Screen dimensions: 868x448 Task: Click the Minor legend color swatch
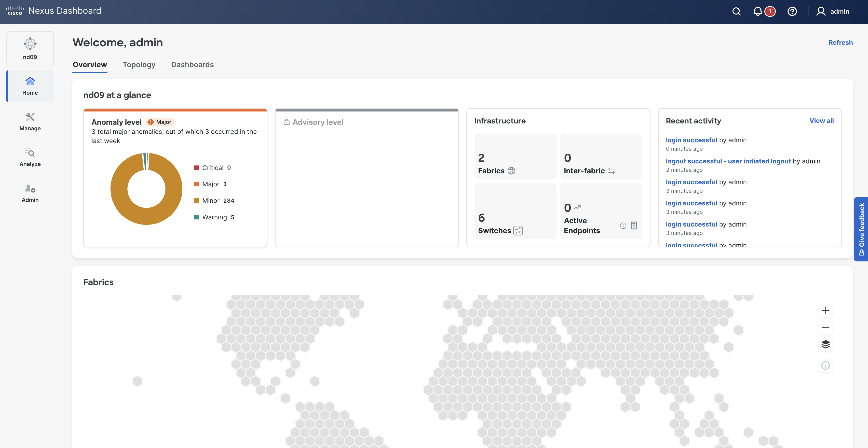click(196, 201)
